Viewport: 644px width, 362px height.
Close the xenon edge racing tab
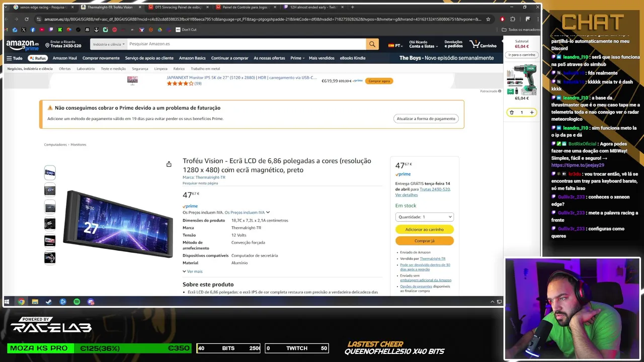pyautogui.click(x=72, y=7)
